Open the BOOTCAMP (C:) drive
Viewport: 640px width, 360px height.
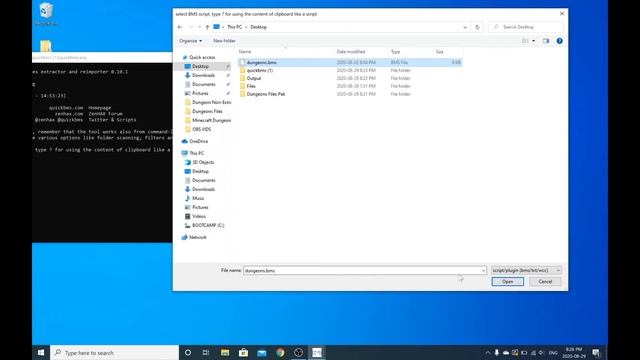pyautogui.click(x=208, y=225)
